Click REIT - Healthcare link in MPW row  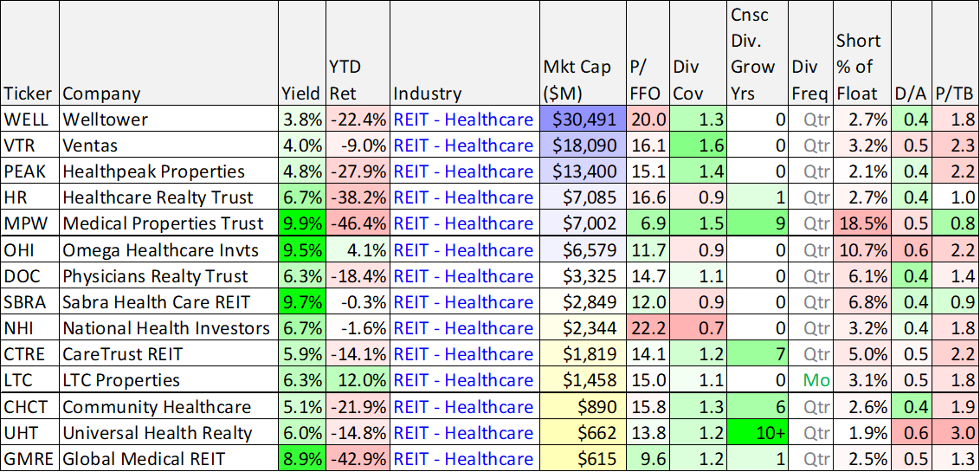(463, 223)
